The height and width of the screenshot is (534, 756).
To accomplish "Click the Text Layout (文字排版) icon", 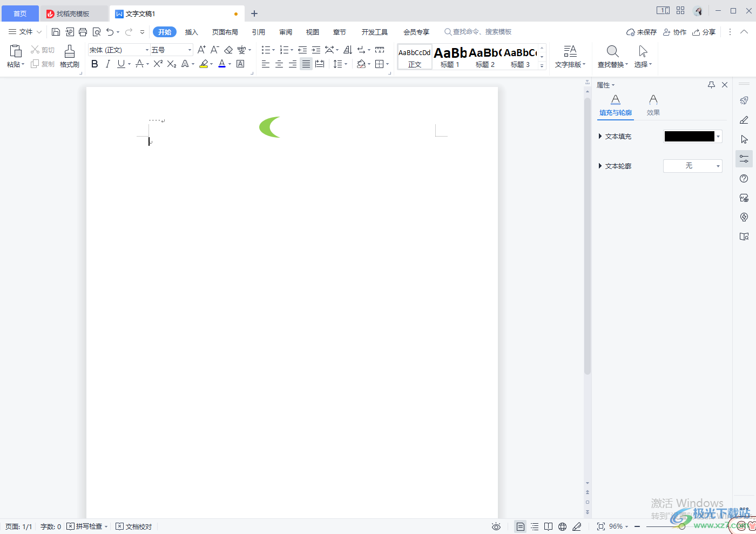I will click(570, 51).
